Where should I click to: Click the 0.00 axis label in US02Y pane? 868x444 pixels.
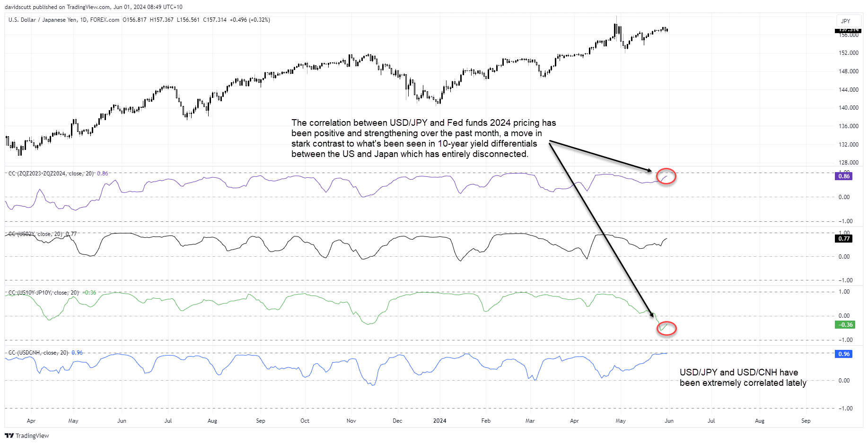844,257
